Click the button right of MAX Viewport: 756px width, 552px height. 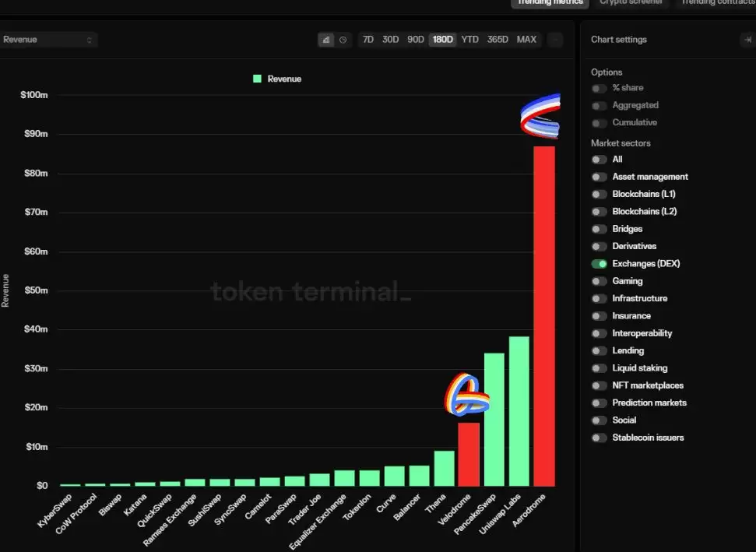coord(554,40)
